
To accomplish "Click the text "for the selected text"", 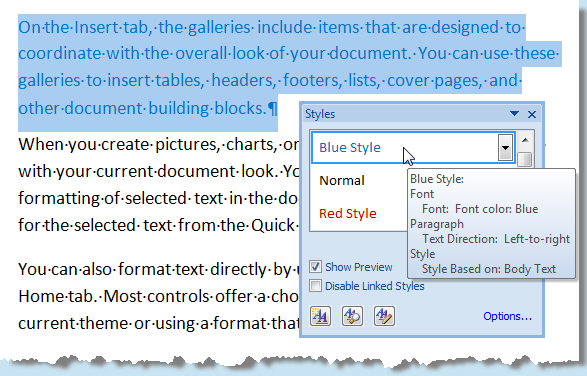I will (x=95, y=225).
